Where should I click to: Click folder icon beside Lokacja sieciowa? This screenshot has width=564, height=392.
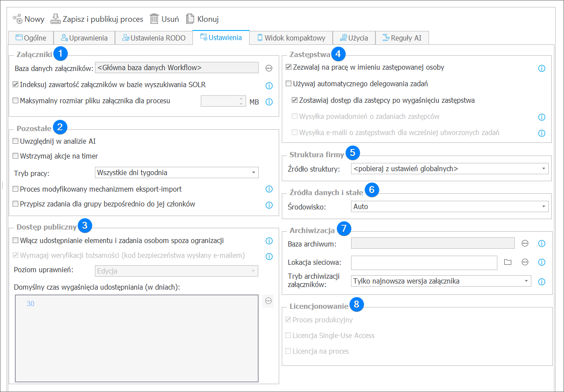click(507, 262)
